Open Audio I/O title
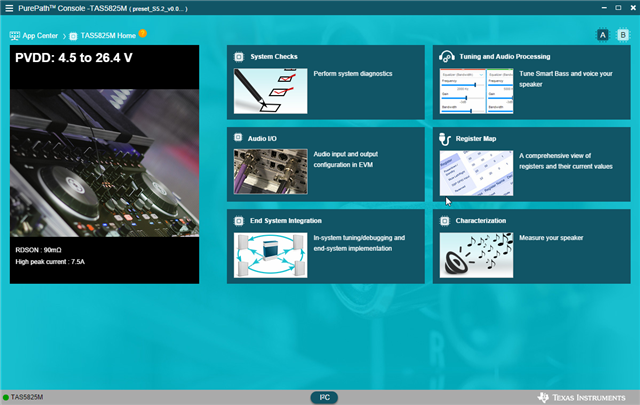 [262, 138]
